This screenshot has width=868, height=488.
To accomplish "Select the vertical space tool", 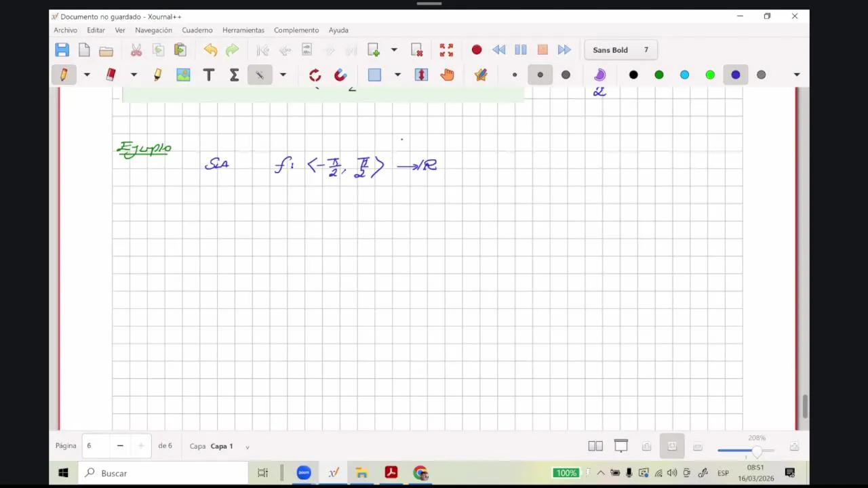I will click(x=421, y=75).
